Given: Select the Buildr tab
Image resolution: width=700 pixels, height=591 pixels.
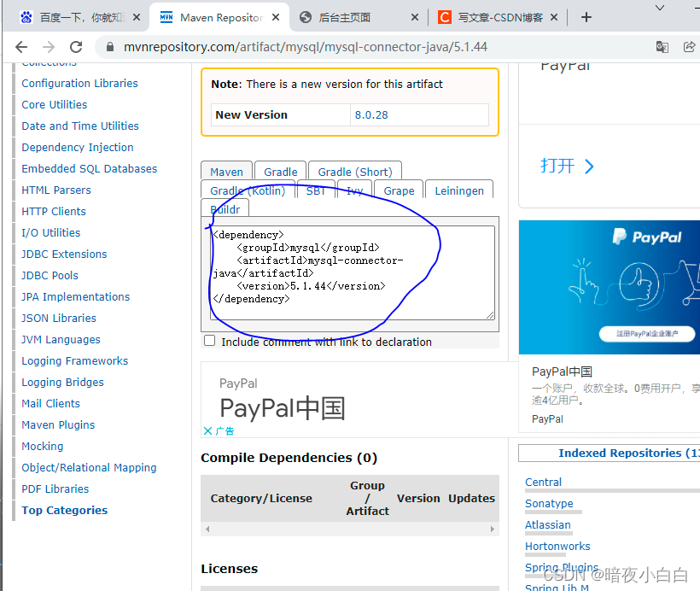Looking at the screenshot, I should coord(225,209).
